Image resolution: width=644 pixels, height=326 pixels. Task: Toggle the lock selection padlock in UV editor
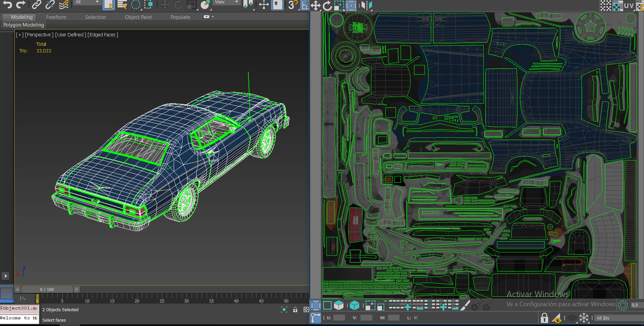click(x=545, y=318)
